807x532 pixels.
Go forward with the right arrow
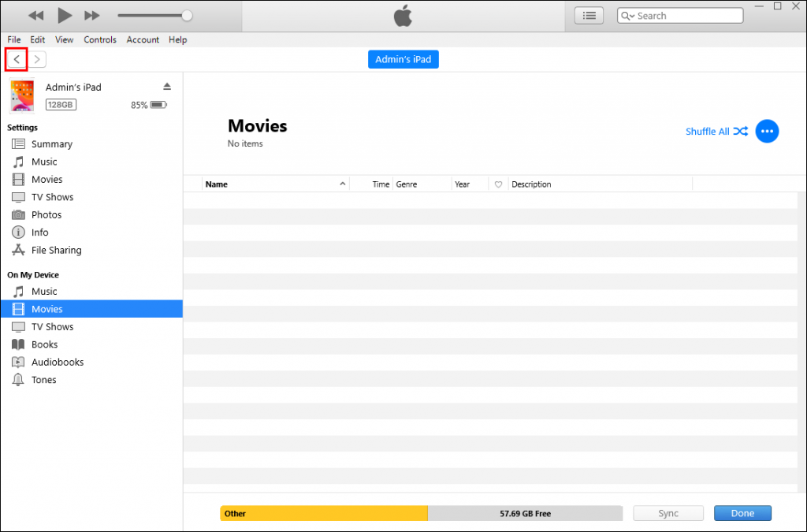(x=36, y=59)
